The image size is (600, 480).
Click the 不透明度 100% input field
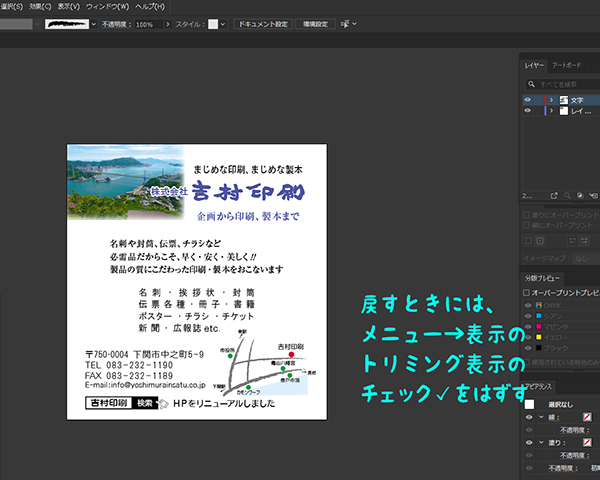click(148, 24)
